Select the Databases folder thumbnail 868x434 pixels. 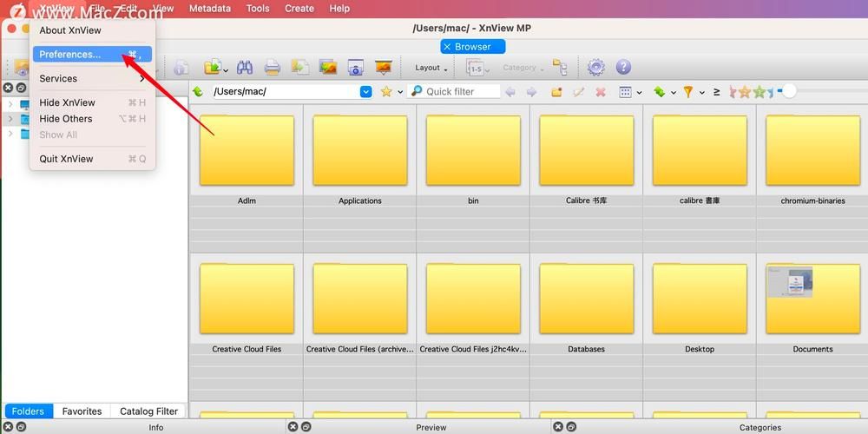coord(586,299)
